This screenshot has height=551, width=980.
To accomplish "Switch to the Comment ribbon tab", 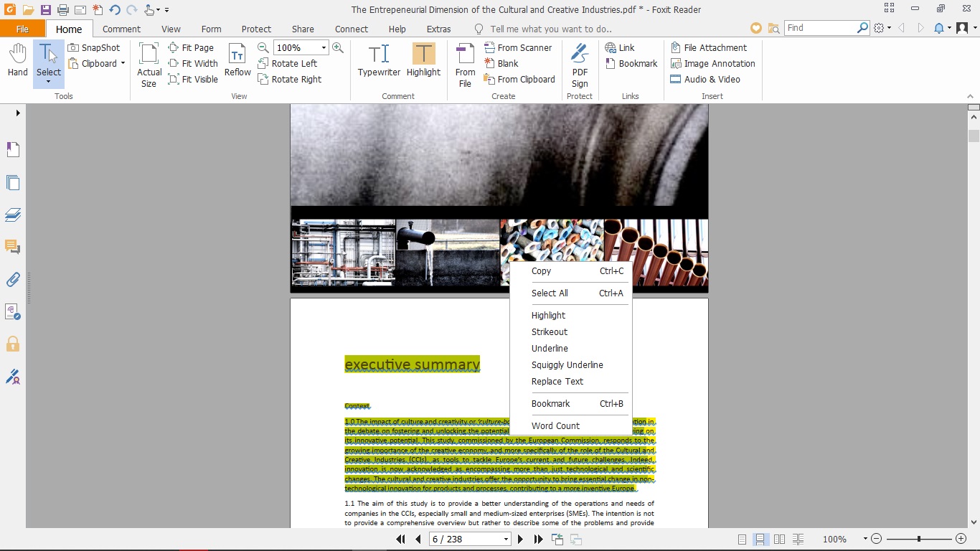I will click(x=121, y=29).
